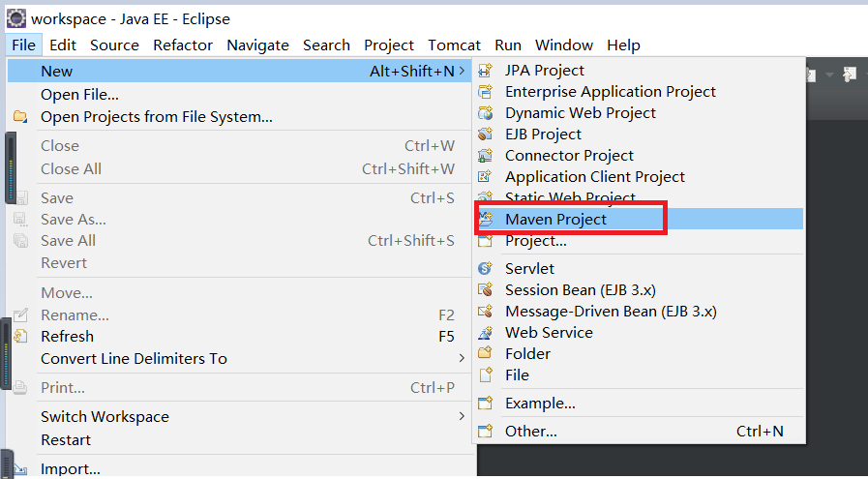Click the generic Project... icon
This screenshot has width=868, height=479.
486,241
